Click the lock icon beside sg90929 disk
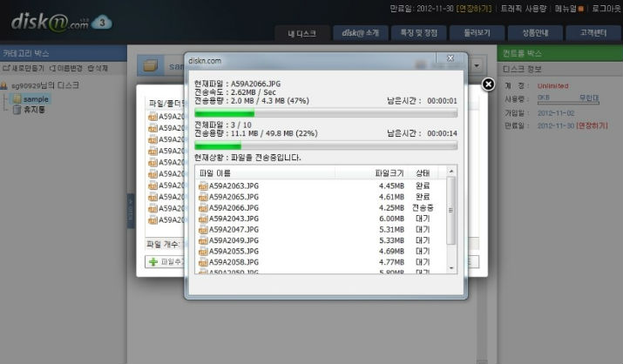Image resolution: width=623 pixels, height=364 pixels. coord(4,85)
